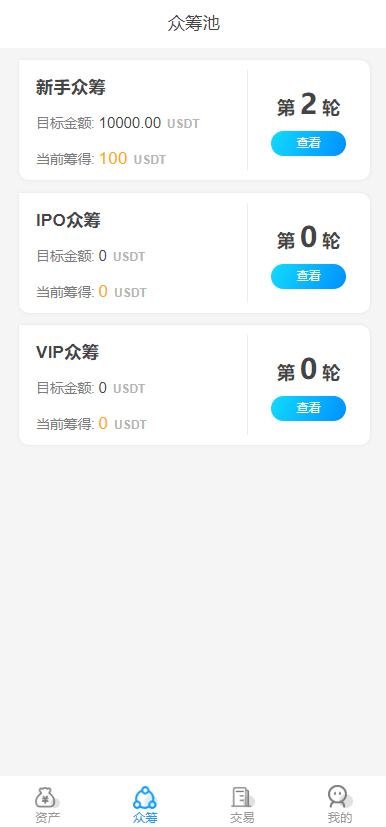This screenshot has height=827, width=386.
Task: Switch to the 交易 tab label
Action: (x=242, y=818)
